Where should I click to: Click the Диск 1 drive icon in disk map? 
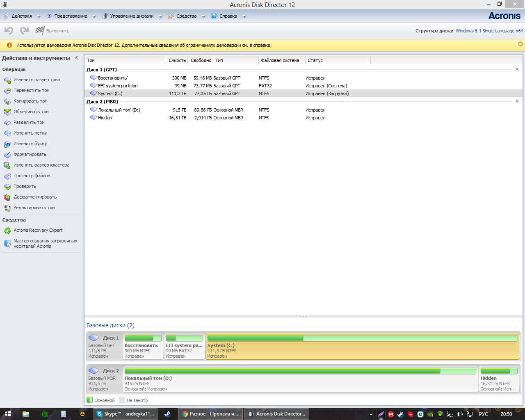pos(94,338)
